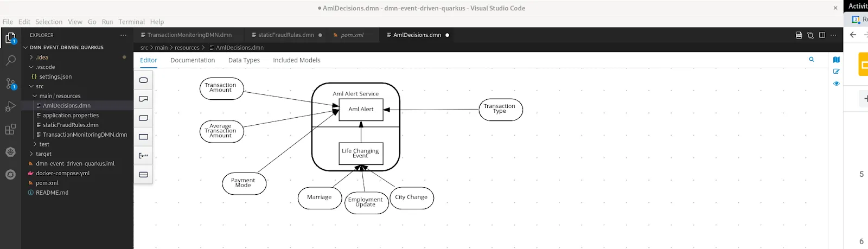Image resolution: width=868 pixels, height=249 pixels.
Task: Split the editor to the right
Action: tap(822, 35)
